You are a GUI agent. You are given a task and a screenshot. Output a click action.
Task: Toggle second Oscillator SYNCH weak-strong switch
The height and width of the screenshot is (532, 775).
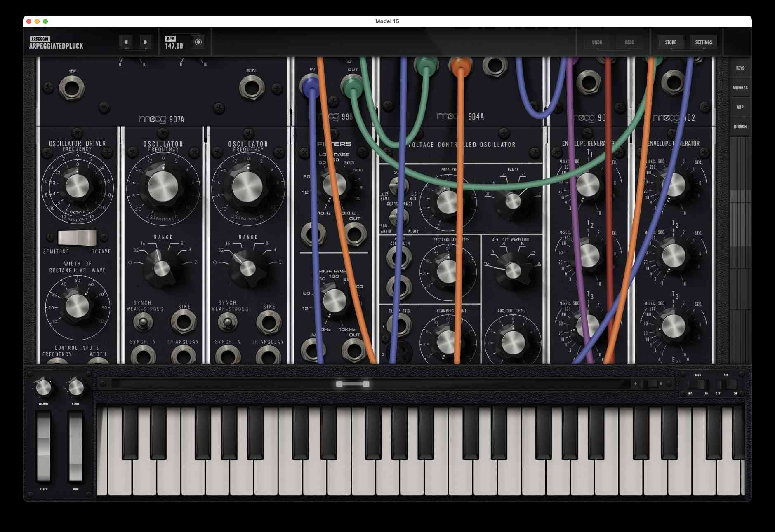(x=227, y=322)
